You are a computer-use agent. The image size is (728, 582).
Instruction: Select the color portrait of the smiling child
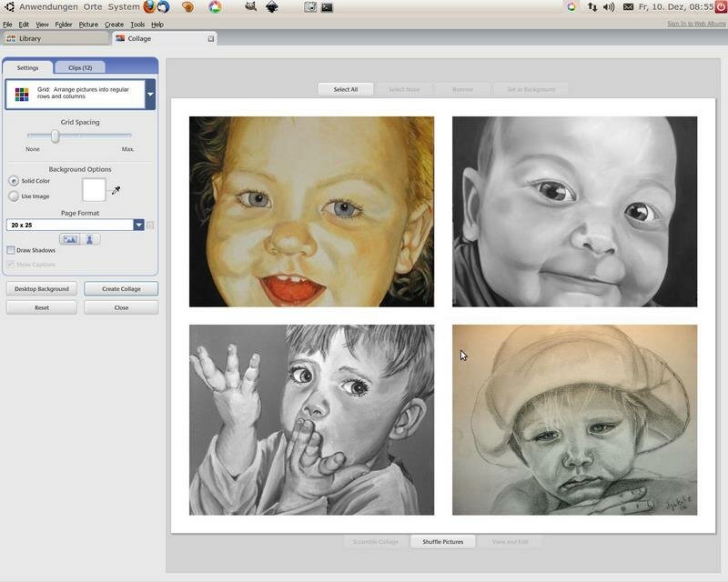click(x=311, y=212)
